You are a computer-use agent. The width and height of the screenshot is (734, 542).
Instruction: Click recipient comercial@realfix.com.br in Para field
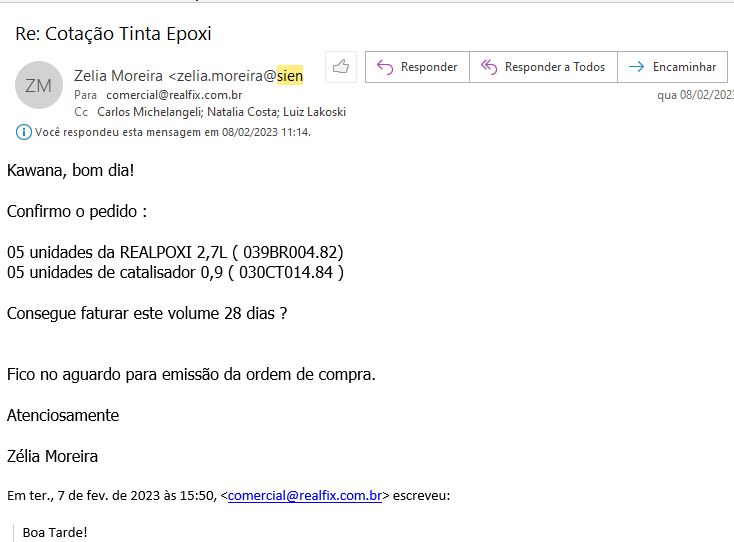(x=174, y=95)
